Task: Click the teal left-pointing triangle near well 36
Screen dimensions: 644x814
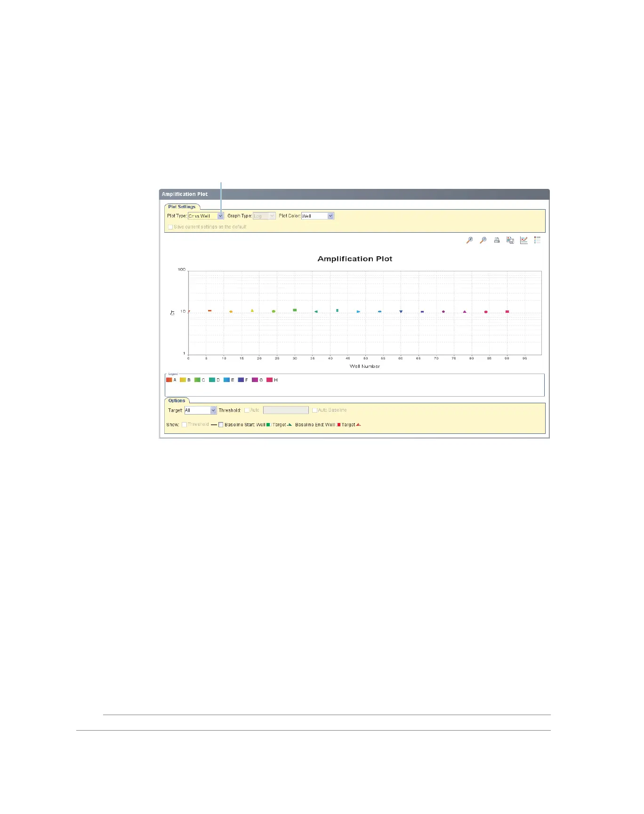Action: 316,311
